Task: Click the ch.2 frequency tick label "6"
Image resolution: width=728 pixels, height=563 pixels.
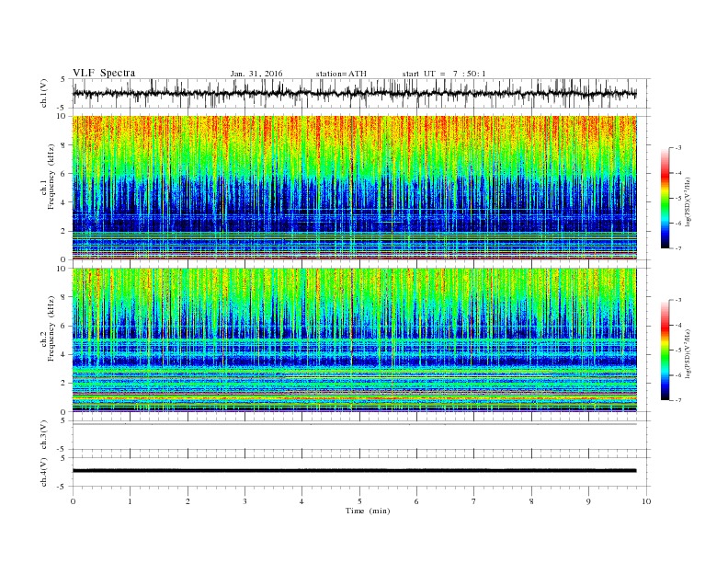Action: coord(64,326)
